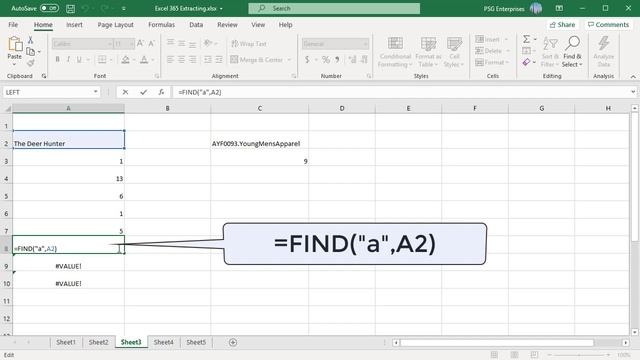
Task: Select column C header
Action: (x=260, y=109)
